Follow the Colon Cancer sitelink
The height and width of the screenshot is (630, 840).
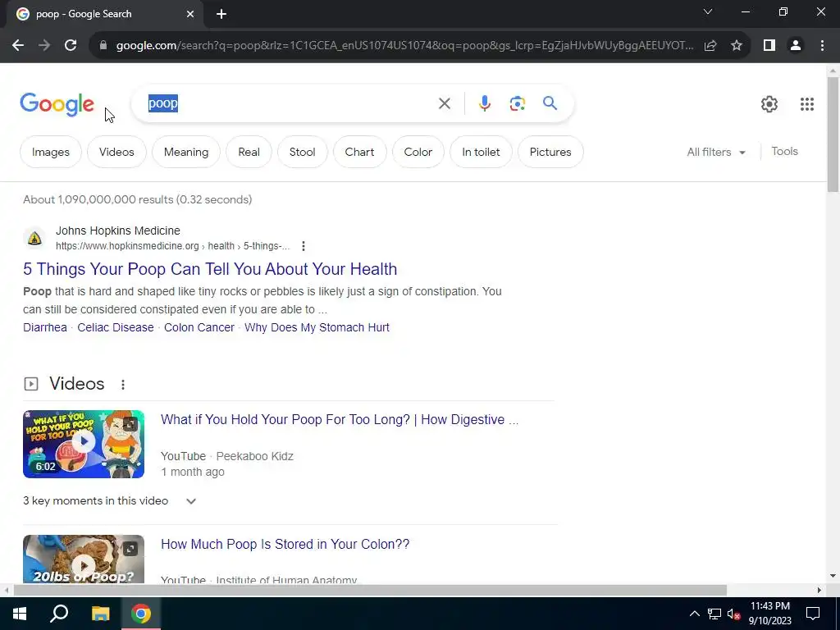[199, 327]
